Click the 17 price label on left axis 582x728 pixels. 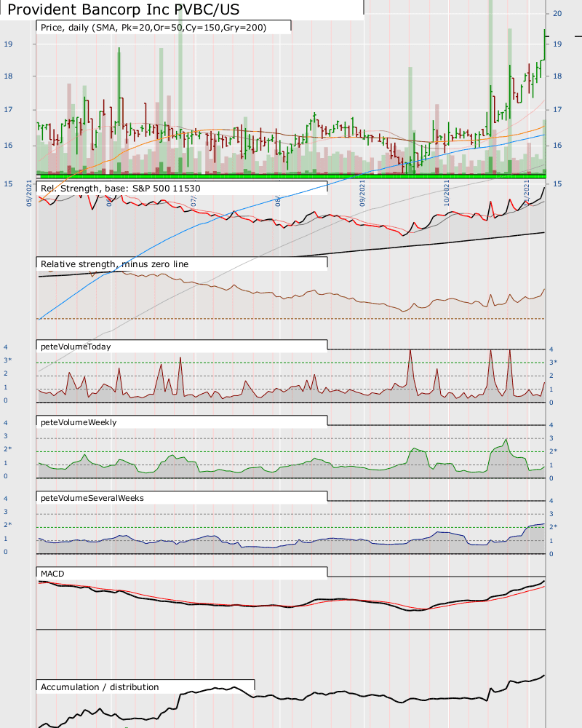pos(8,110)
